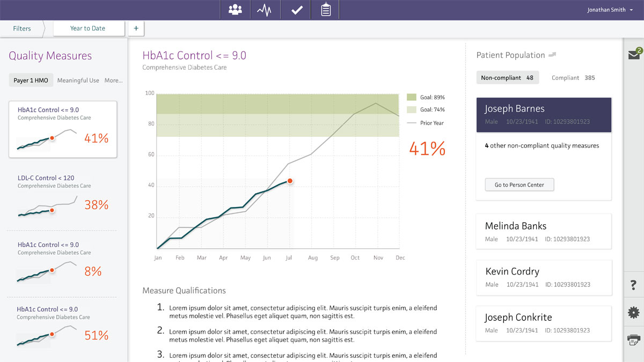
Task: Click the Goal: 89% legend color swatch
Action: coord(412,98)
